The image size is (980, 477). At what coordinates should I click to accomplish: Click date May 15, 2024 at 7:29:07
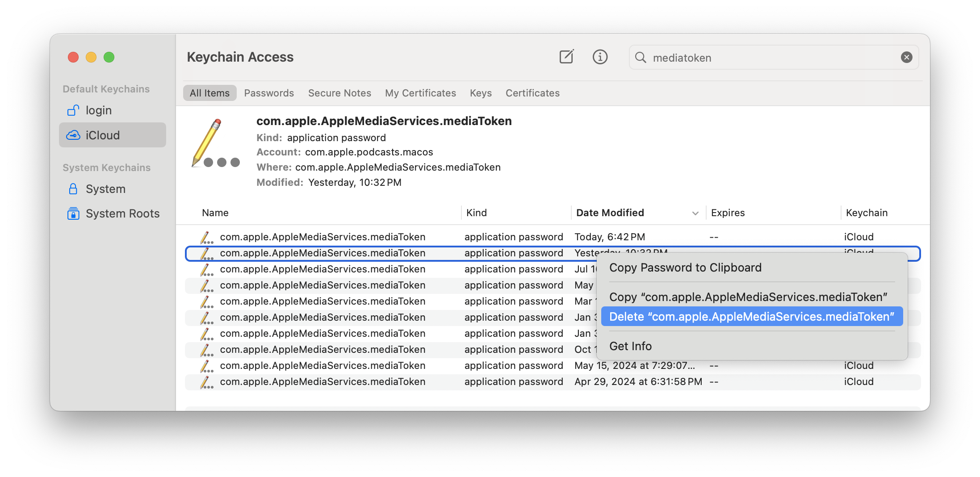coord(635,365)
